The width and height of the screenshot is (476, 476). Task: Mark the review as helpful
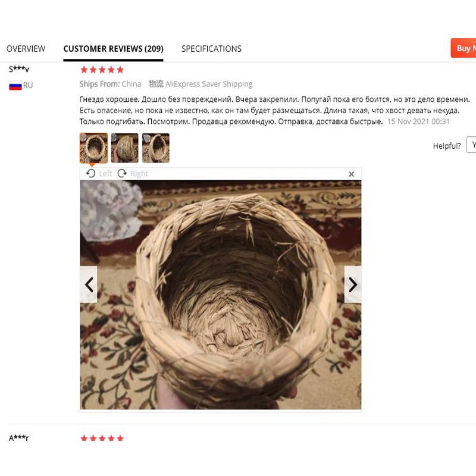click(471, 145)
